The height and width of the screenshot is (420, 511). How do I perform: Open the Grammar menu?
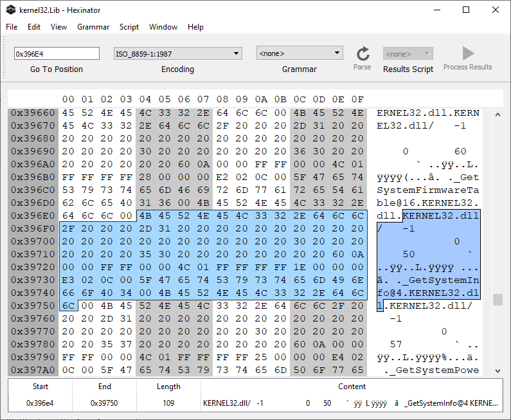click(93, 27)
